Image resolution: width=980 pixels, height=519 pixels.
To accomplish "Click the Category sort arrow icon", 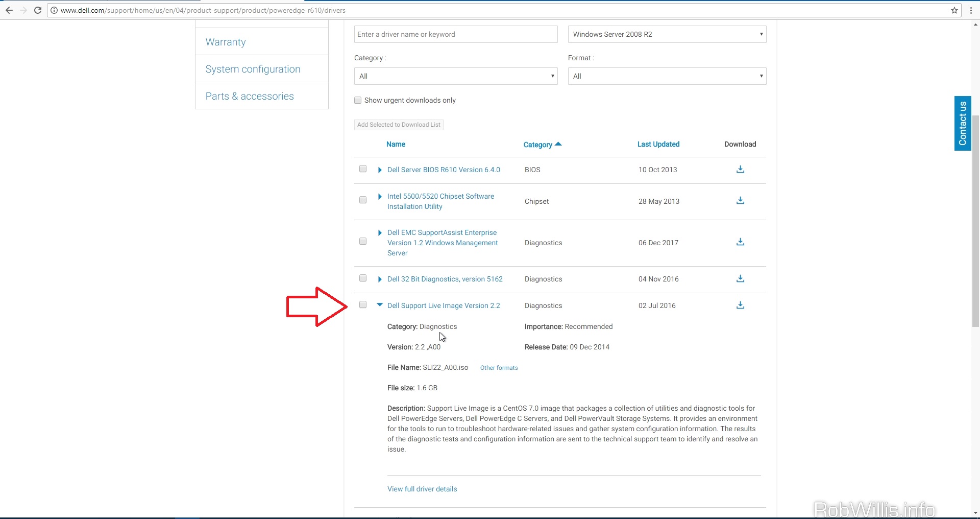I will [x=558, y=144].
